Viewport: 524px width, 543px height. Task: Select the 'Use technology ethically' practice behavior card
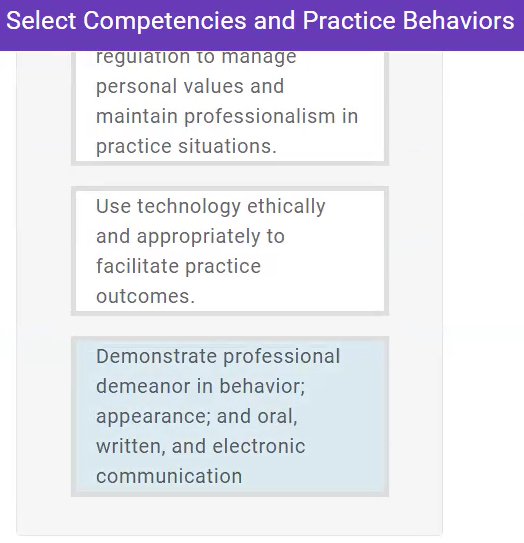tap(230, 251)
